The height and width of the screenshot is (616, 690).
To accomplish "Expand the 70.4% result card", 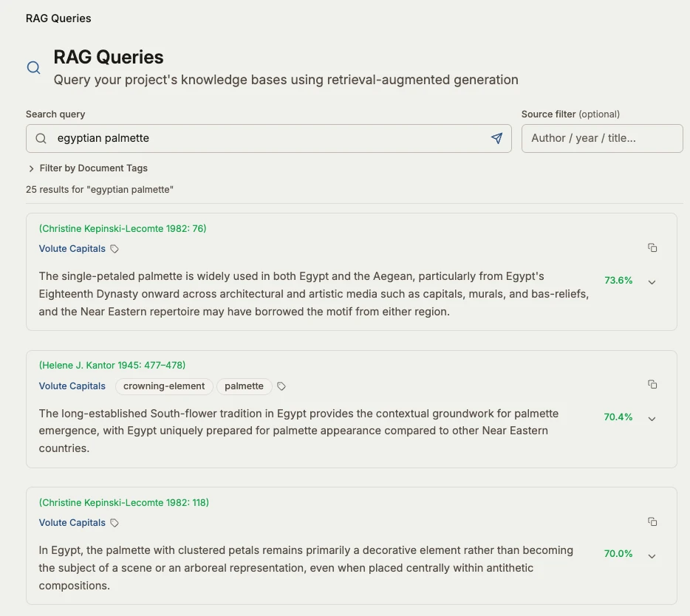I will tap(652, 419).
